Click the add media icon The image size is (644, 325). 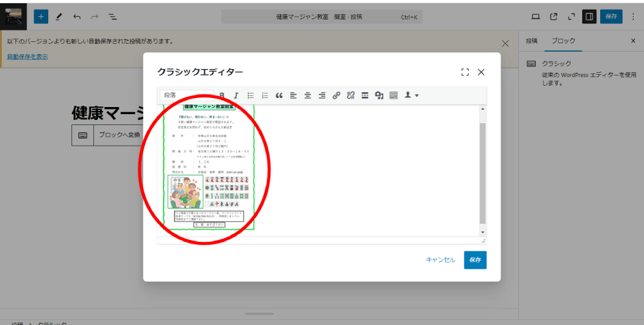tap(379, 95)
